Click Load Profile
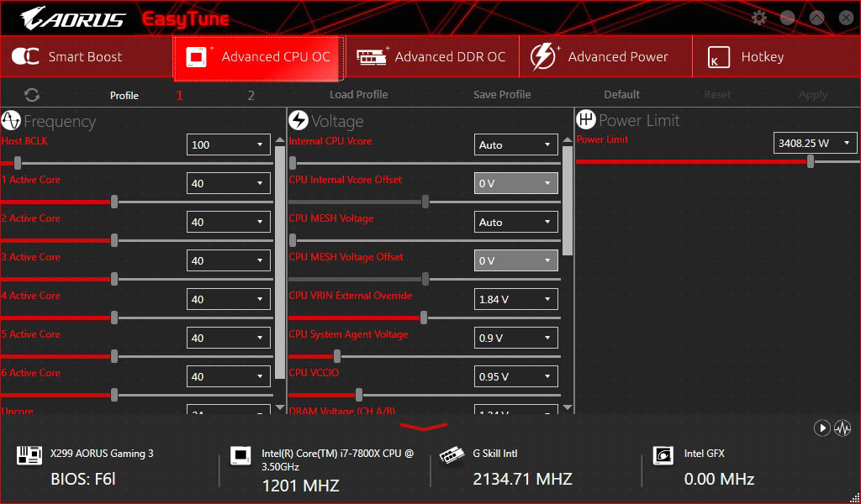 pyautogui.click(x=358, y=94)
